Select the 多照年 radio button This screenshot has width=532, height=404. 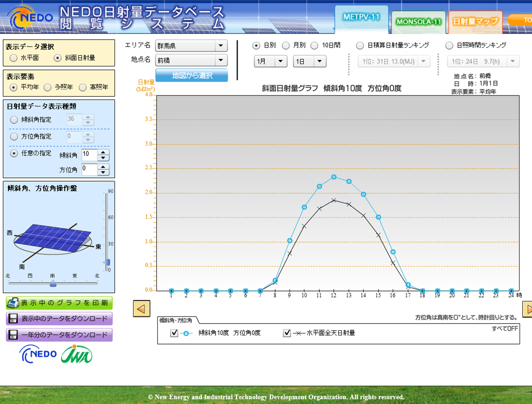pos(47,87)
